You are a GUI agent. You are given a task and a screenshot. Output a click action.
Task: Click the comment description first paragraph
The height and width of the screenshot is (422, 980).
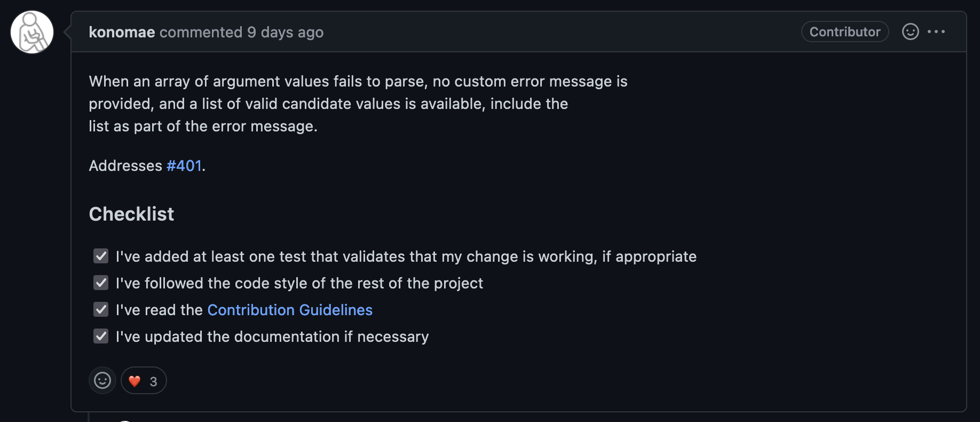click(358, 104)
